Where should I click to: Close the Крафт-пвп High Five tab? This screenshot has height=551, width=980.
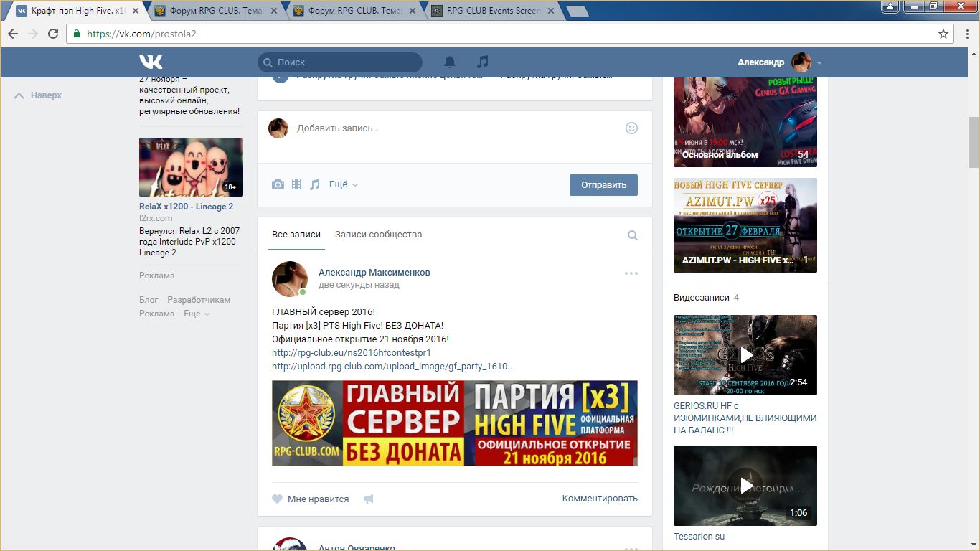(136, 11)
